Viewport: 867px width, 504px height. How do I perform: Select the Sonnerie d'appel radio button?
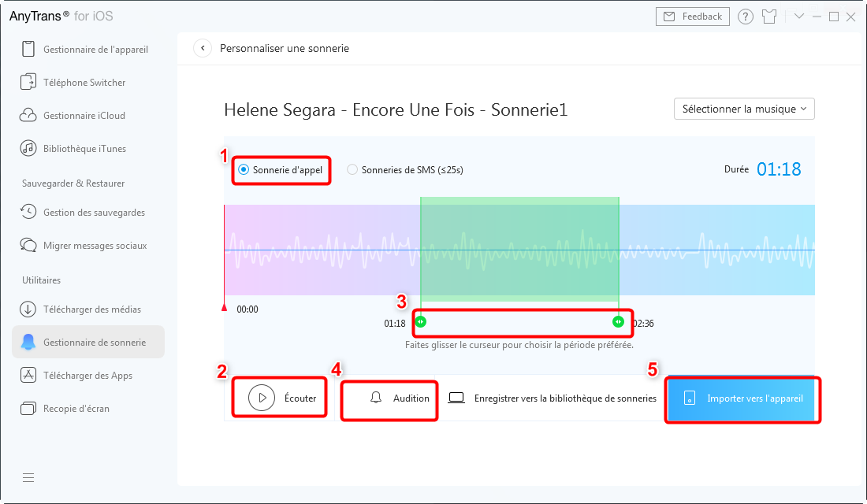click(244, 169)
